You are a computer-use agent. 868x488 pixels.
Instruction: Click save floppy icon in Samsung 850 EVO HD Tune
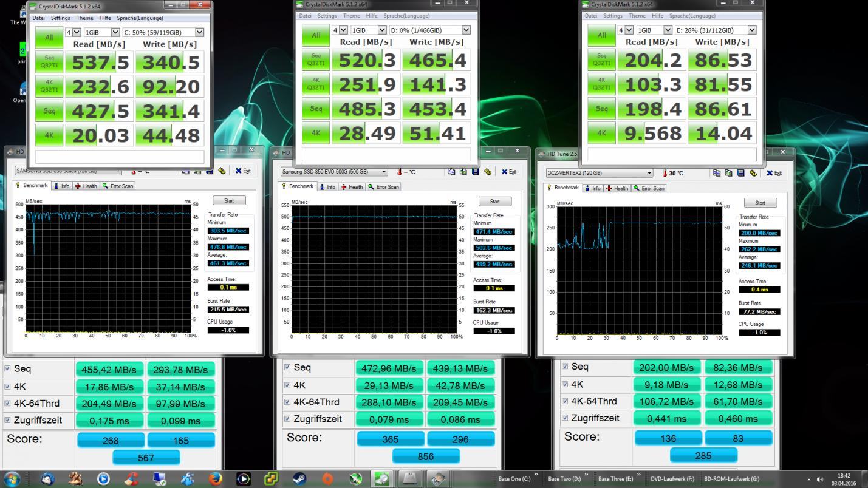coord(476,172)
